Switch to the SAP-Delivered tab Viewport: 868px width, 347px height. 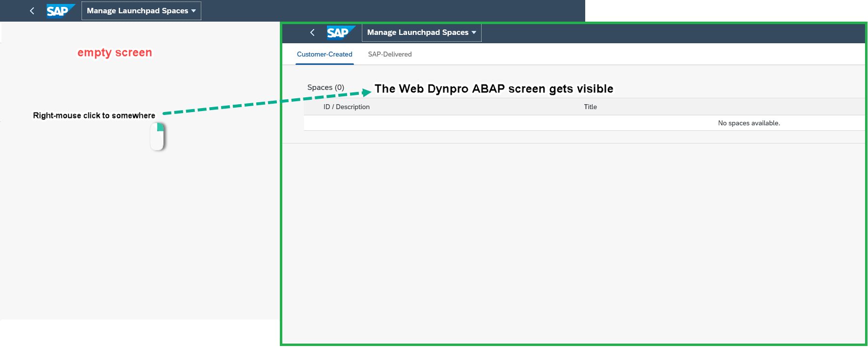pos(390,54)
